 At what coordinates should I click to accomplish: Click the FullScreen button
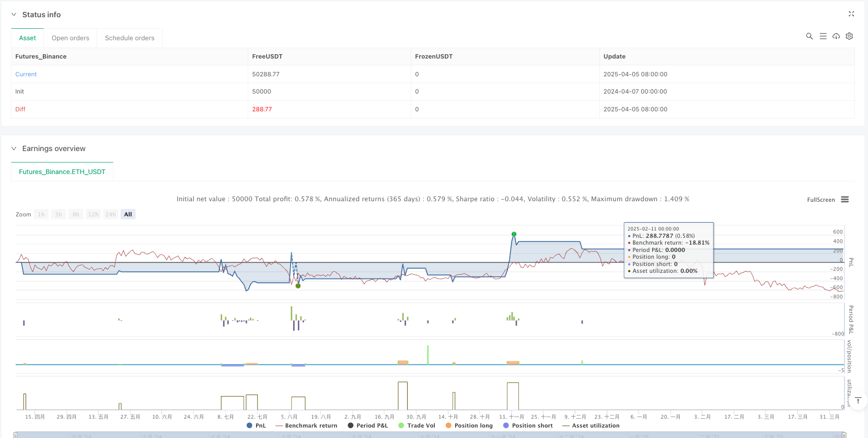coord(820,200)
